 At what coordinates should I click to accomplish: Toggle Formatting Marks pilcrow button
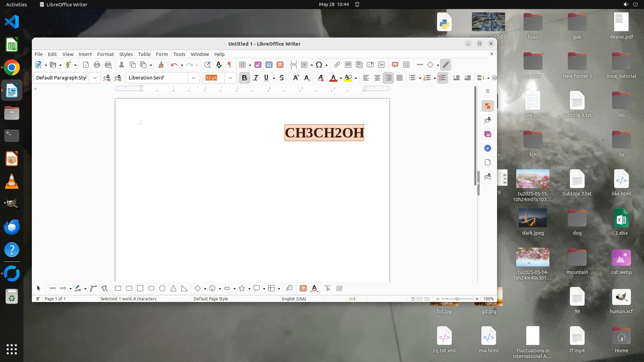(x=230, y=65)
